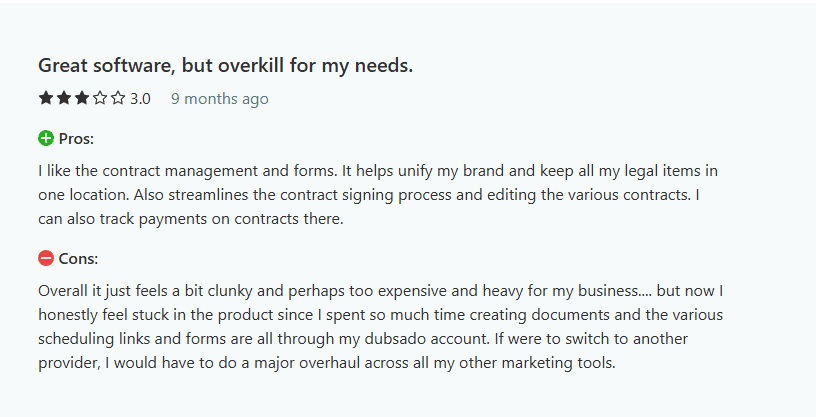Click the second filled rating star

point(63,98)
